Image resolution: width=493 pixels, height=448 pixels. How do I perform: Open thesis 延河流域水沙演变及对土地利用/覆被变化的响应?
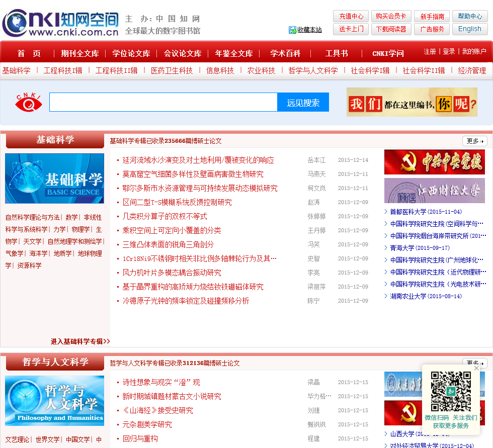[x=198, y=160]
